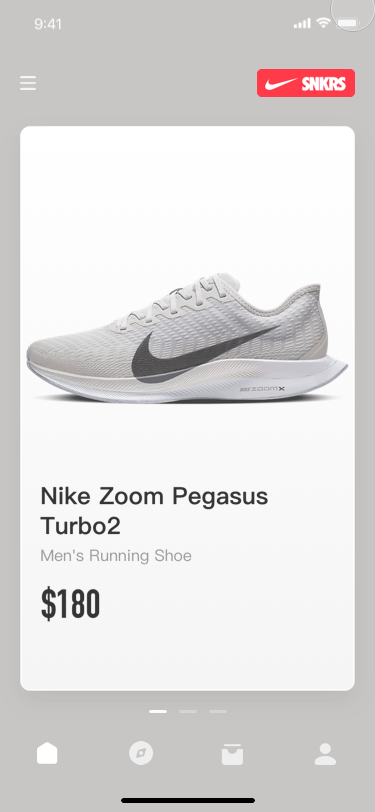
Task: Tap the battery status icon
Action: 348,23
